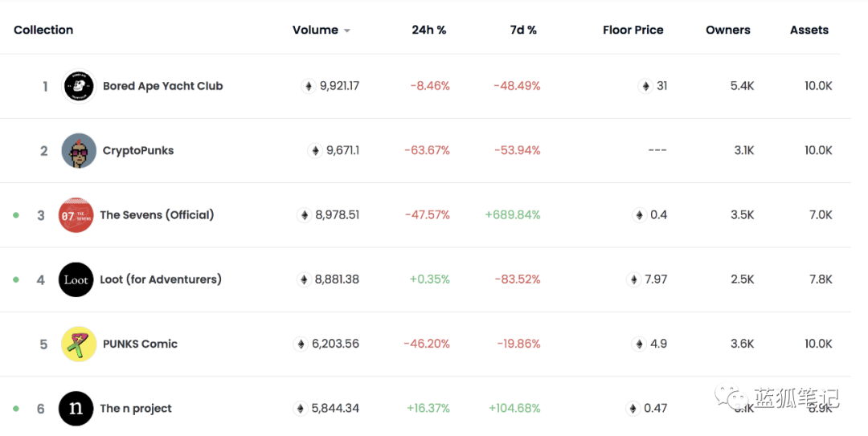Sort by the Assets column header
The image size is (868, 436).
[x=809, y=30]
